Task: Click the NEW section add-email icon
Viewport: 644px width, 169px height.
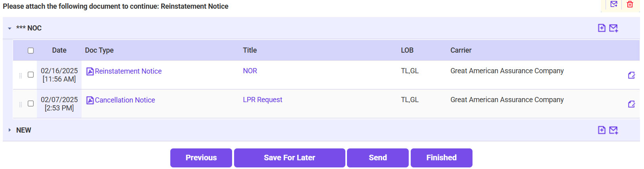Action: click(614, 130)
